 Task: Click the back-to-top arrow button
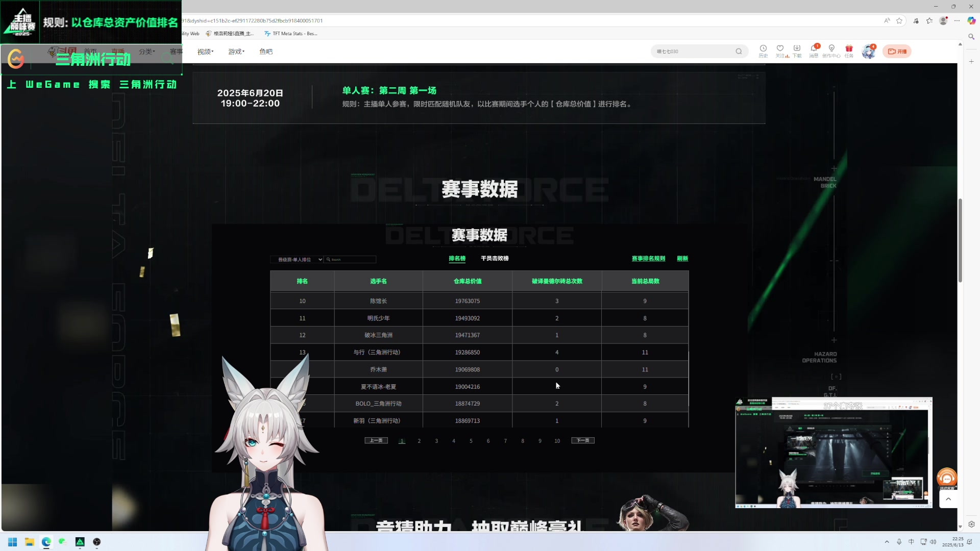948,499
